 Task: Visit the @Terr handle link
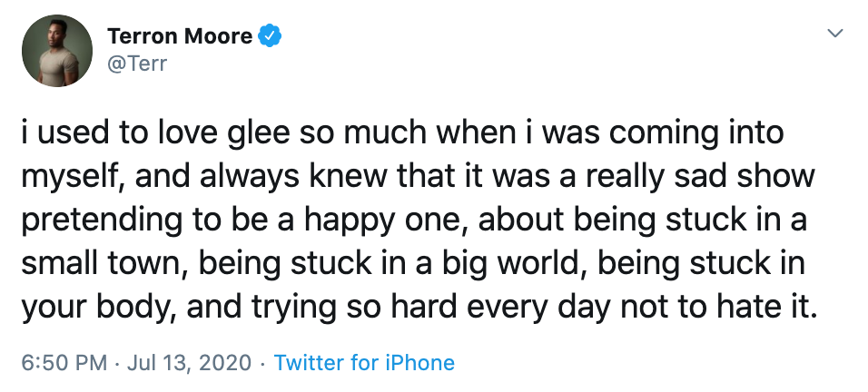(137, 64)
